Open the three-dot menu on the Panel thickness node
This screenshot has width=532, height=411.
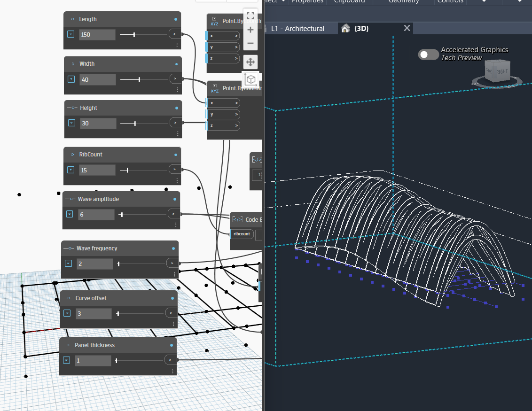click(173, 371)
